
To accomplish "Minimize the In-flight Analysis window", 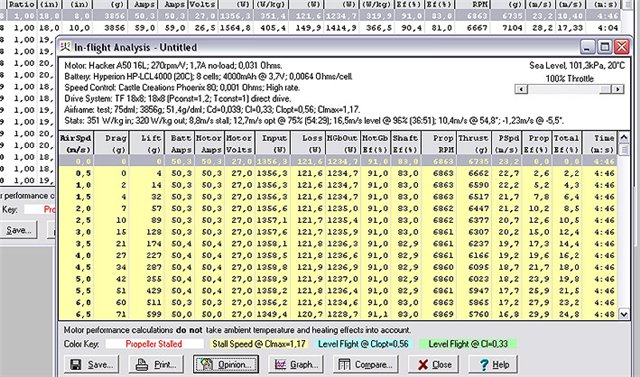I will coord(587,47).
